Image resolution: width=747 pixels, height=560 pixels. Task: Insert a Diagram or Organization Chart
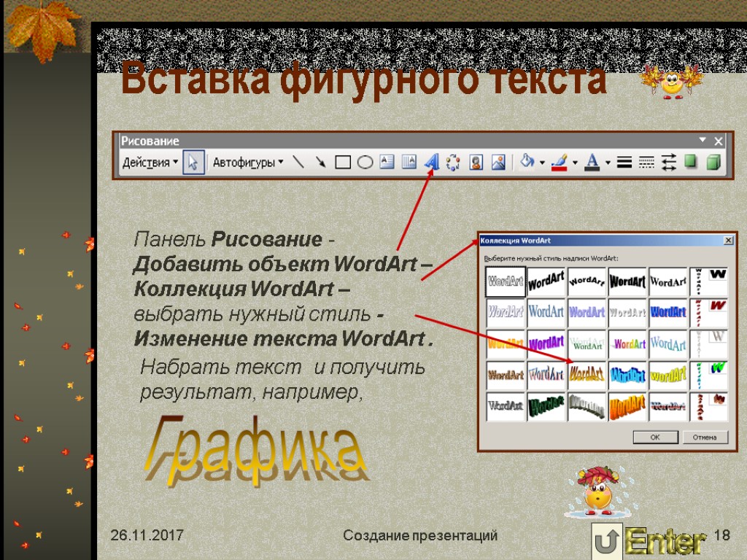[453, 163]
